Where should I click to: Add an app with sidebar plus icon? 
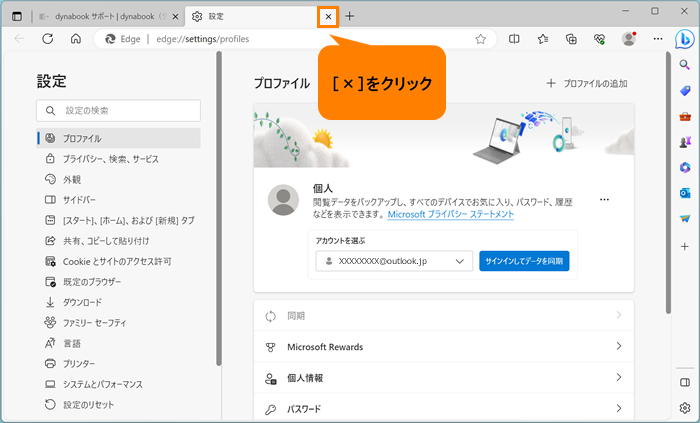point(685,246)
